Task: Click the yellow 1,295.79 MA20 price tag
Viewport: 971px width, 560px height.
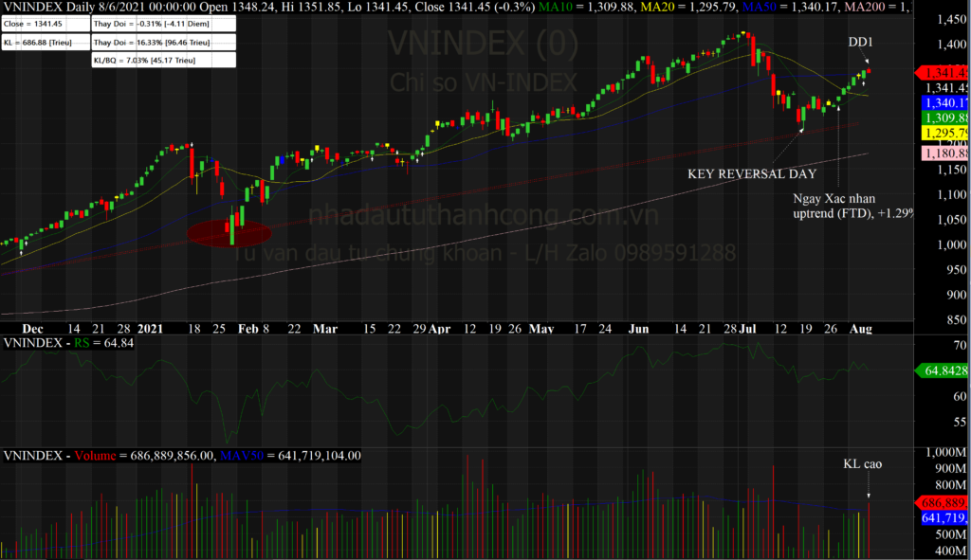Action: pyautogui.click(x=943, y=133)
